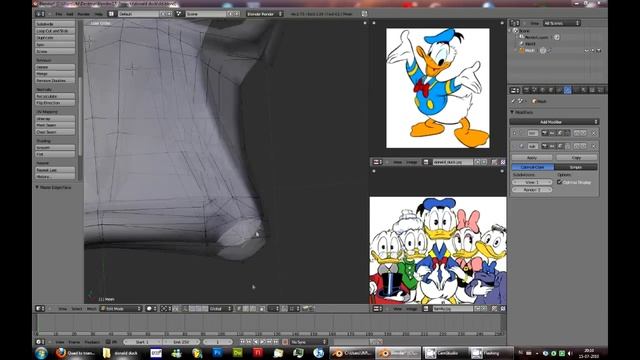Viewport: 640px width, 360px height.
Task: Open the File menu
Action: click(59, 14)
